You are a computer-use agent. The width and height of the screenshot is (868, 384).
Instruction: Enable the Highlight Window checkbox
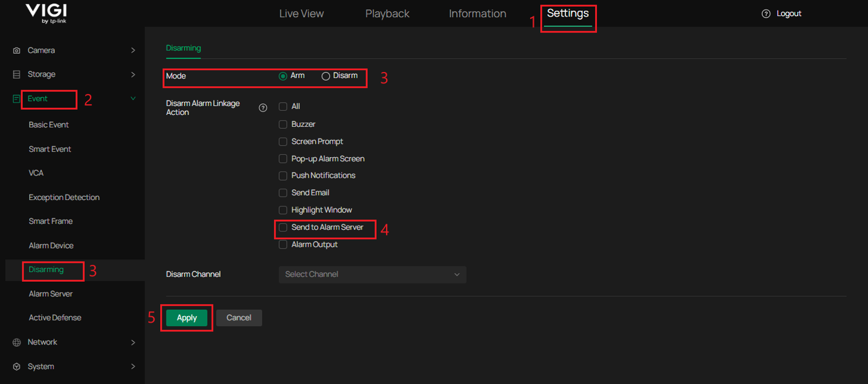tap(283, 210)
